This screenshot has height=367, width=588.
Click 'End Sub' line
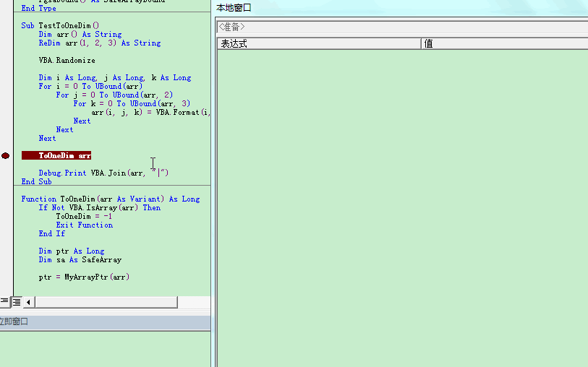pos(36,181)
